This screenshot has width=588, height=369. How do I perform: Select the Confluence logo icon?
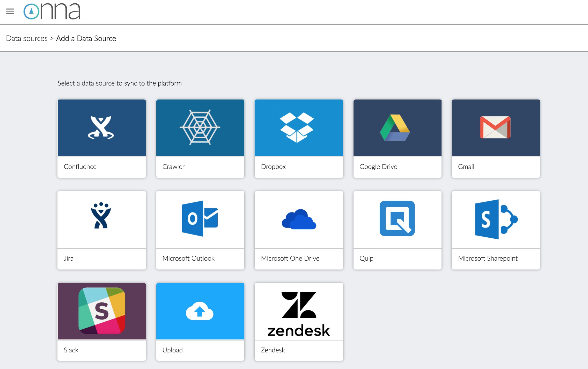click(101, 127)
